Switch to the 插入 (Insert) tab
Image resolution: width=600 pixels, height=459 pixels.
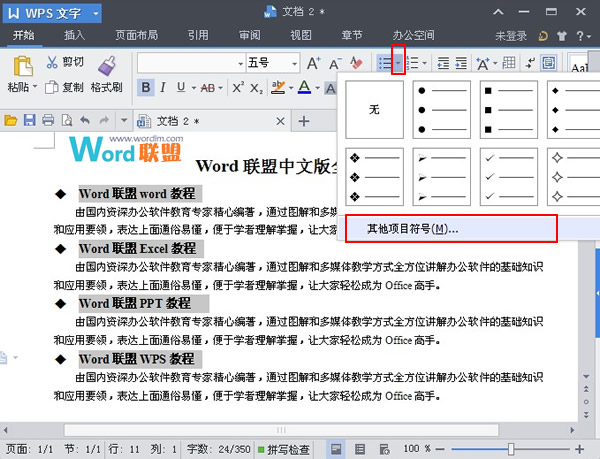(x=74, y=35)
